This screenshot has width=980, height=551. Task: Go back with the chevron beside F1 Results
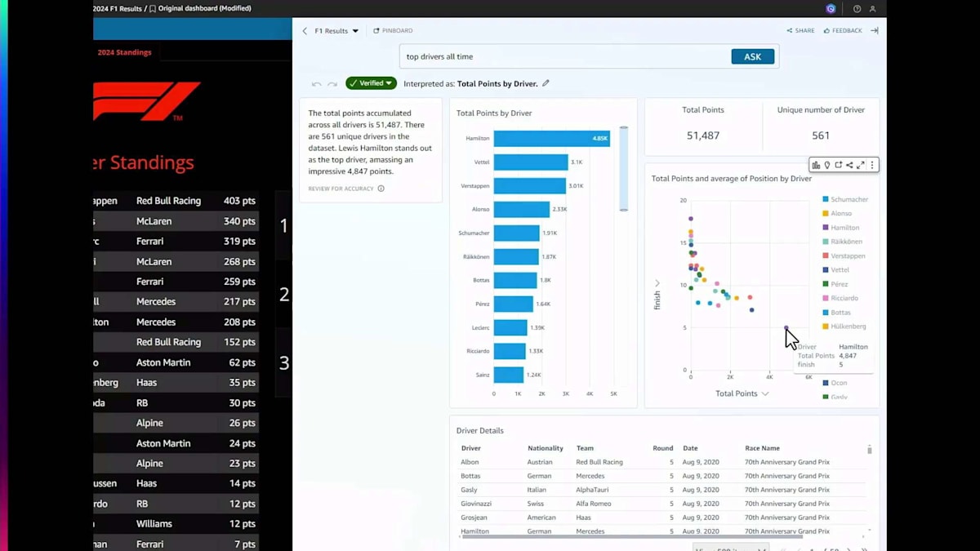(x=305, y=31)
